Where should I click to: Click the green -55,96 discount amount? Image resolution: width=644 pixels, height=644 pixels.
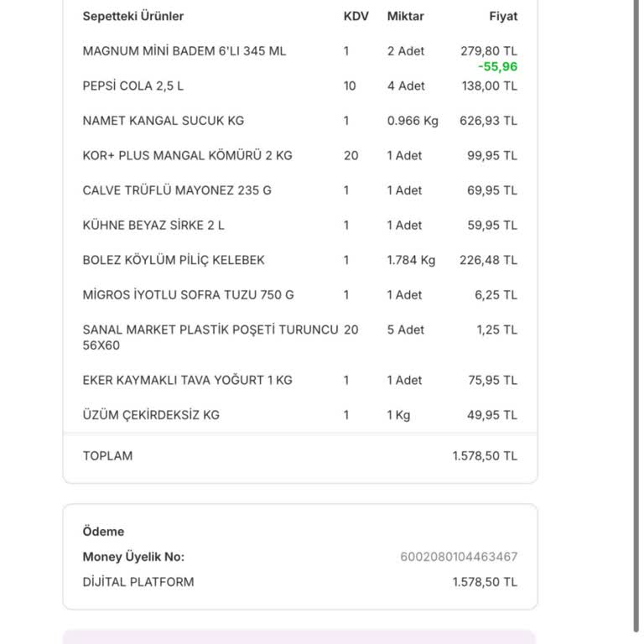point(498,66)
